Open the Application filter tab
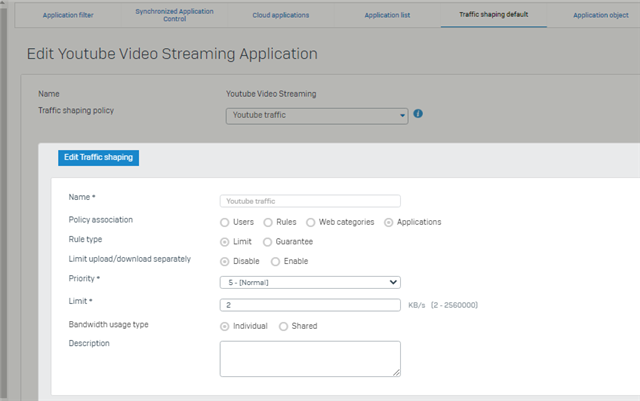 point(68,15)
